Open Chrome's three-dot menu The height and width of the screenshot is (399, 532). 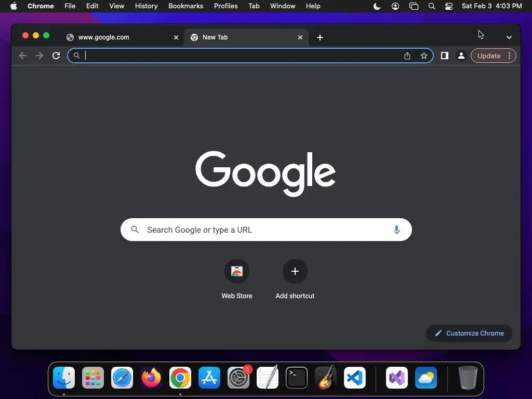pyautogui.click(x=509, y=56)
